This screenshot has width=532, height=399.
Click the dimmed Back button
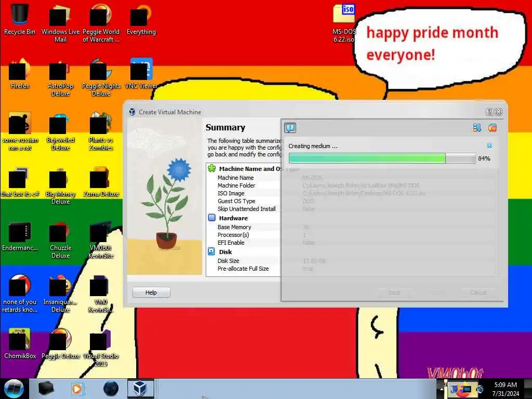pos(394,292)
